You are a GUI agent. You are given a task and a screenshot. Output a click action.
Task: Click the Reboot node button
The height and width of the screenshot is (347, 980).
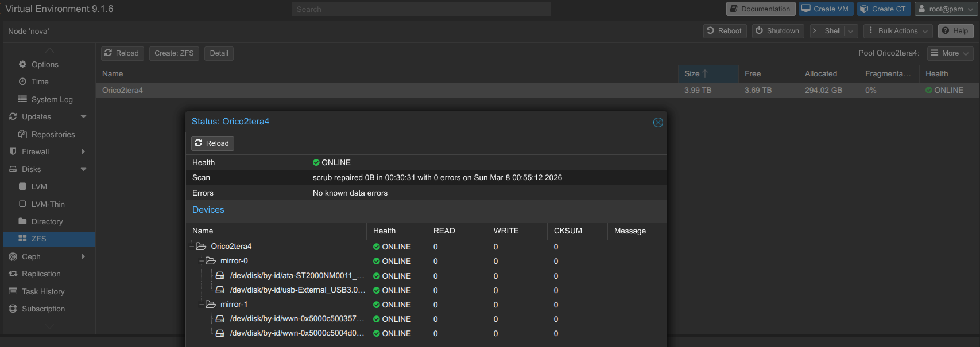click(724, 31)
